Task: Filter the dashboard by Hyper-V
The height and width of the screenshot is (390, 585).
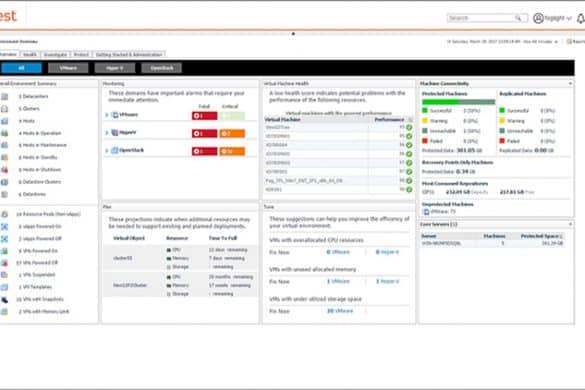Action: tap(115, 68)
